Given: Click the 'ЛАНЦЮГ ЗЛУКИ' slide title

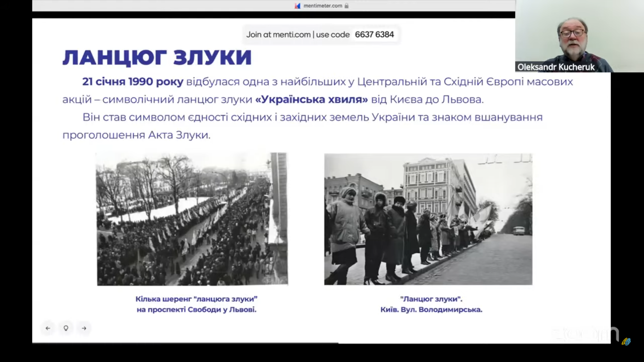Looking at the screenshot, I should point(157,57).
